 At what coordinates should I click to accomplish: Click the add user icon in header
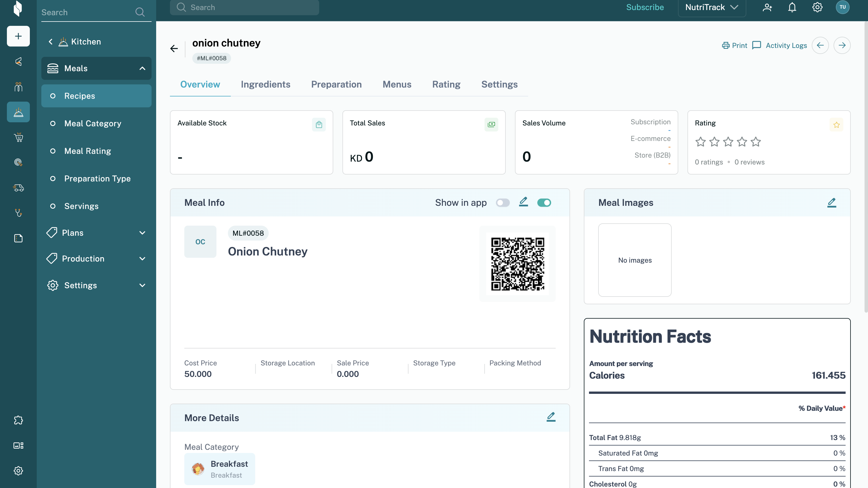pyautogui.click(x=767, y=7)
